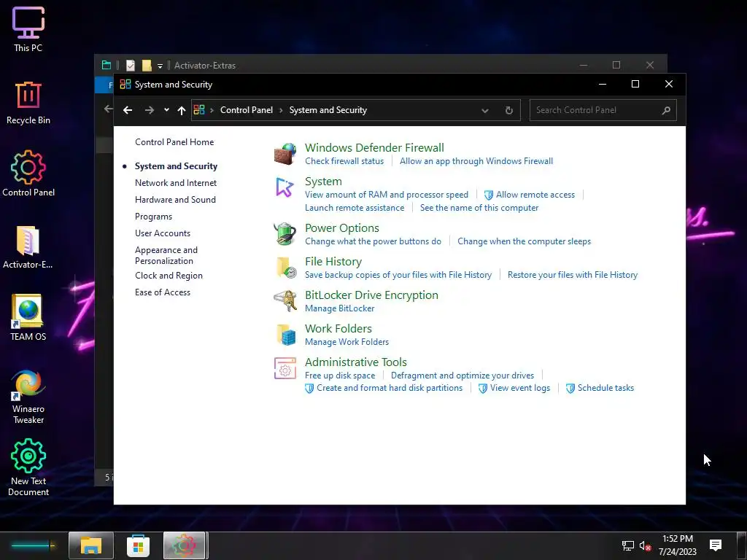Open View event logs link
The height and width of the screenshot is (560, 747).
click(x=520, y=388)
